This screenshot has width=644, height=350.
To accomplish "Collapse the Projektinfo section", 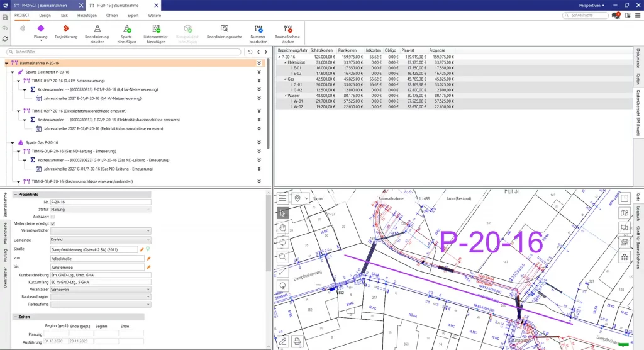I will pyautogui.click(x=14, y=195).
